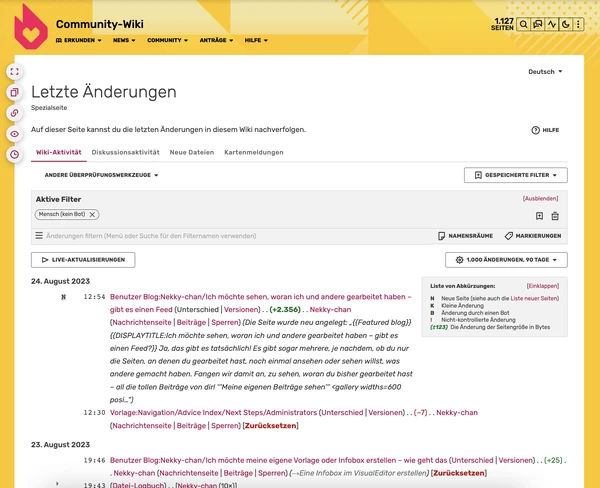Click the Live-Aktualisierungen button

point(83,260)
